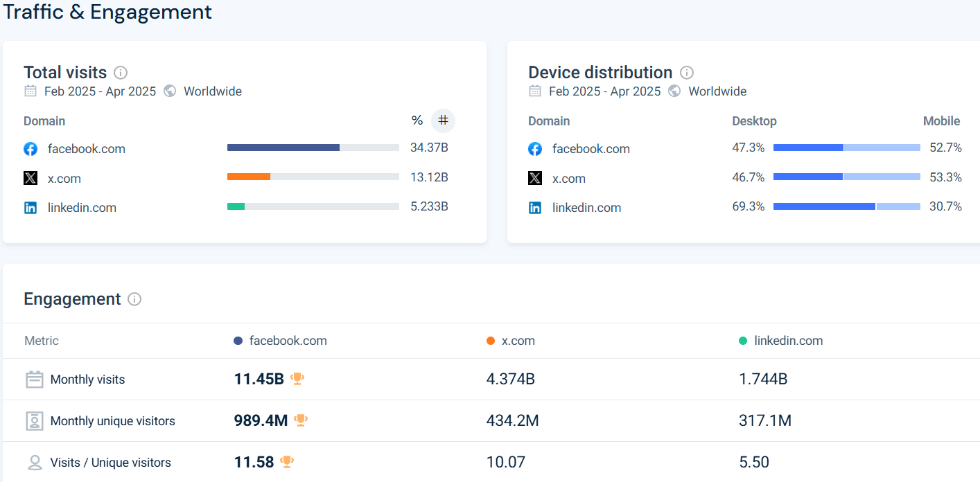The image size is (980, 482).
Task: Click 1.744B monthly visits value
Action: click(x=763, y=380)
